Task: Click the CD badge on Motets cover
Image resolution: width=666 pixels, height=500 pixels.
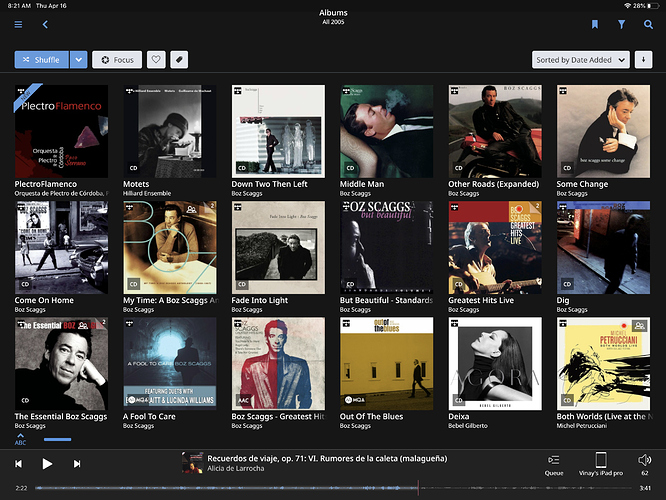Action: pyautogui.click(x=133, y=168)
